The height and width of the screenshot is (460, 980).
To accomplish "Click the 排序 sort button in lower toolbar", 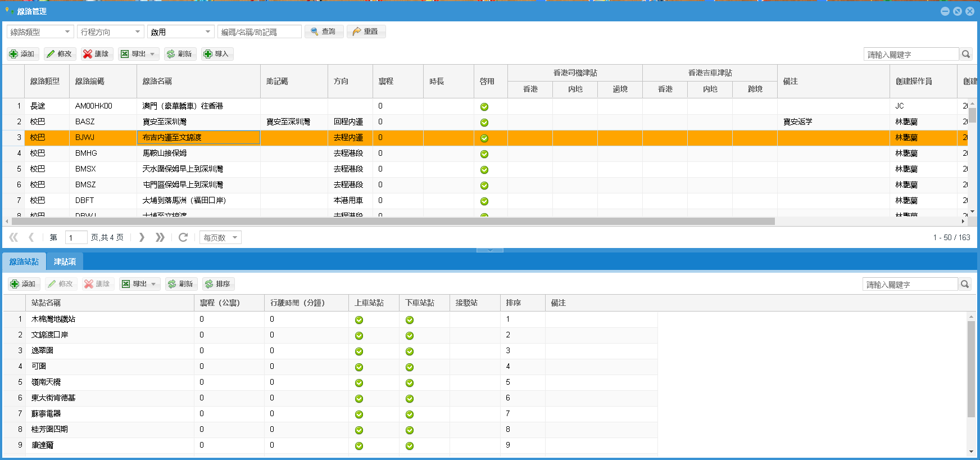I will pyautogui.click(x=217, y=284).
